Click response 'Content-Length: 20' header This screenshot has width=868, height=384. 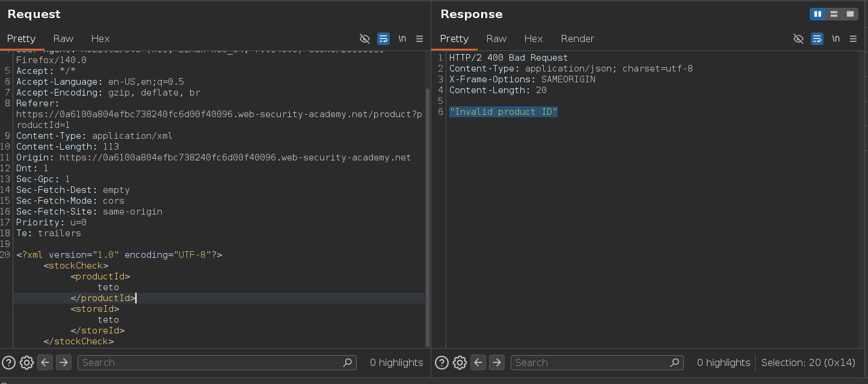click(498, 90)
